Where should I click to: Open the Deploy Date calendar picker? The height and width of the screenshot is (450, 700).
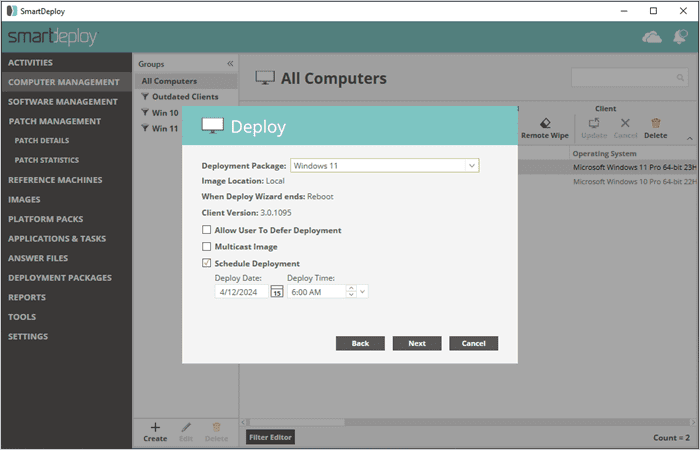coord(277,292)
